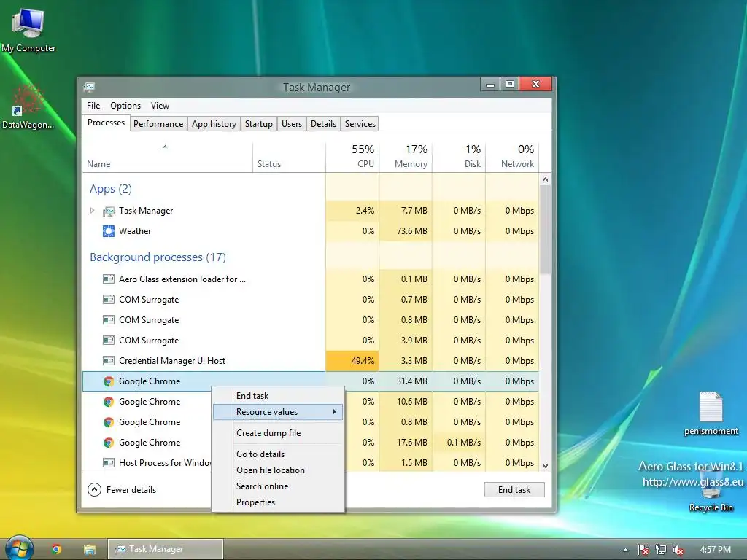This screenshot has height=560, width=747.
Task: Open File Explorer from the taskbar
Action: pos(90,550)
